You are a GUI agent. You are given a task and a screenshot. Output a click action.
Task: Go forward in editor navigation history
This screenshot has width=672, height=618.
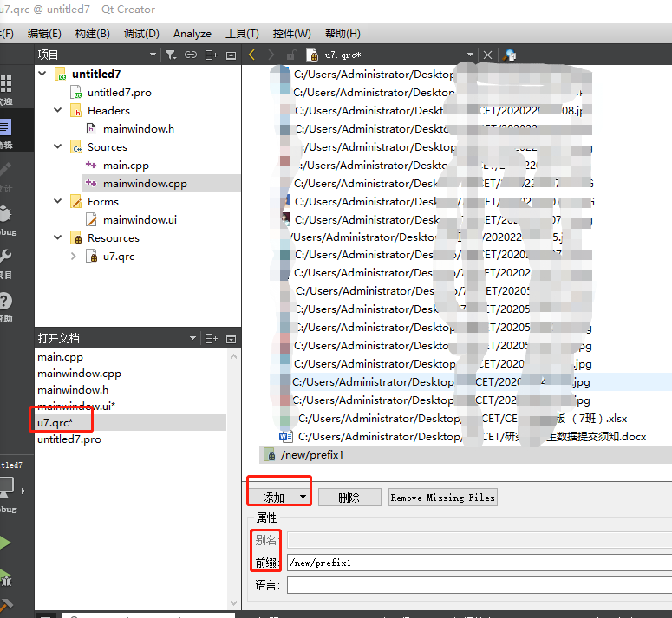coord(271,55)
